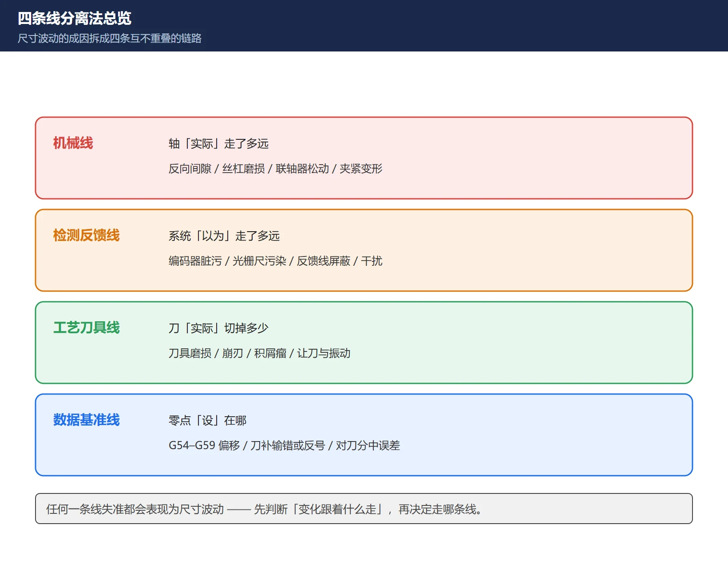Click the text 刀「实际」切掉多少
The width and height of the screenshot is (728, 568).
pos(218,328)
